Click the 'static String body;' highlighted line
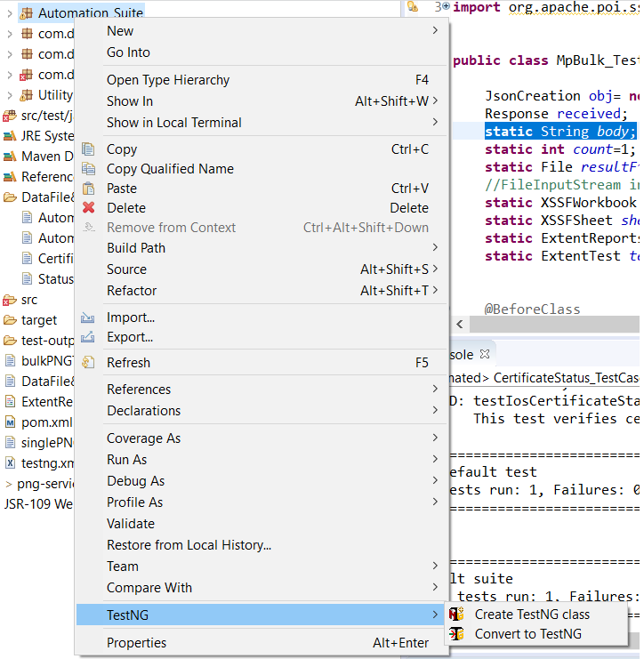The image size is (644, 659). [560, 132]
